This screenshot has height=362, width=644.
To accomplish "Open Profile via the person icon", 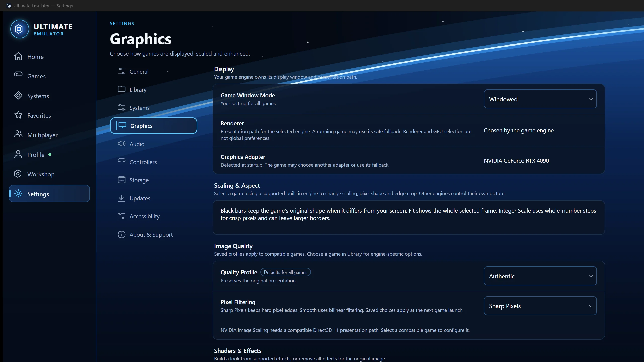I will point(18,154).
